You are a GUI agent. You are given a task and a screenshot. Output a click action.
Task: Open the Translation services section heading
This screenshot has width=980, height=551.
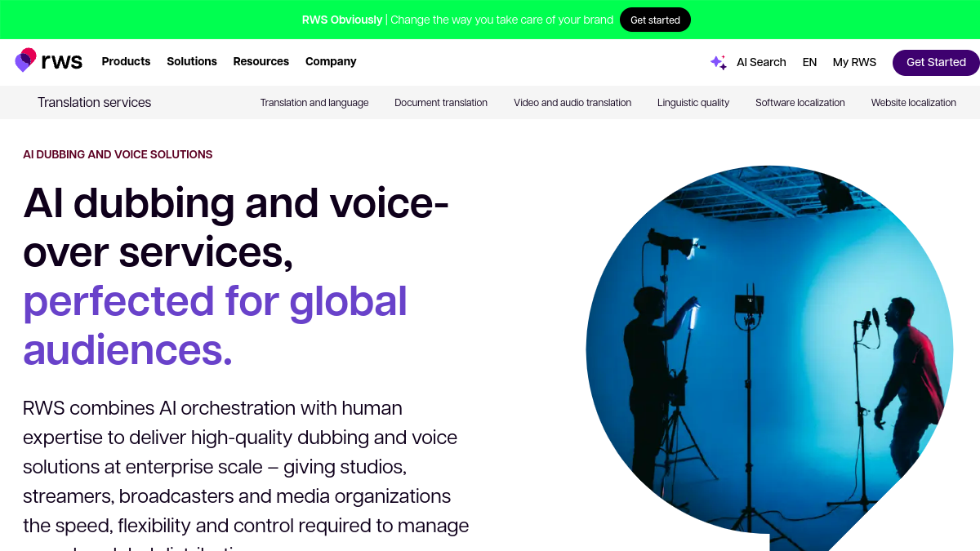point(94,102)
